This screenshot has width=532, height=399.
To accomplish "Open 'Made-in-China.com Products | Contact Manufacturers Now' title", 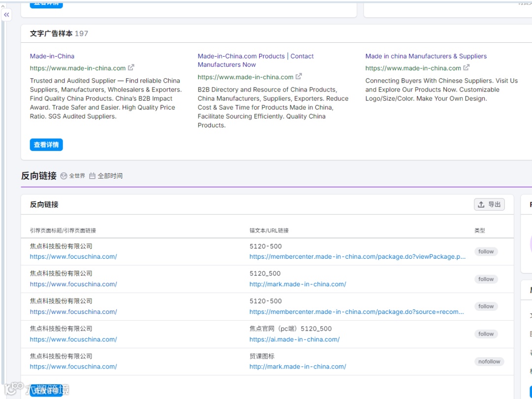I will click(x=256, y=61).
